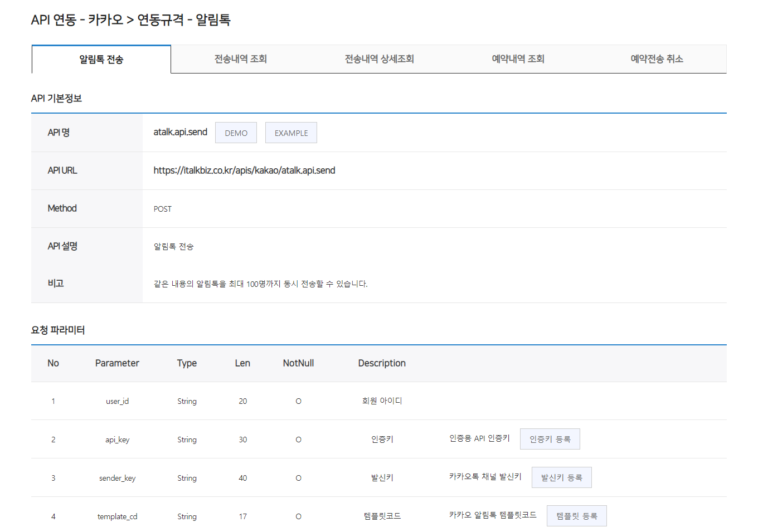Click the Parameter column header

pyautogui.click(x=117, y=363)
